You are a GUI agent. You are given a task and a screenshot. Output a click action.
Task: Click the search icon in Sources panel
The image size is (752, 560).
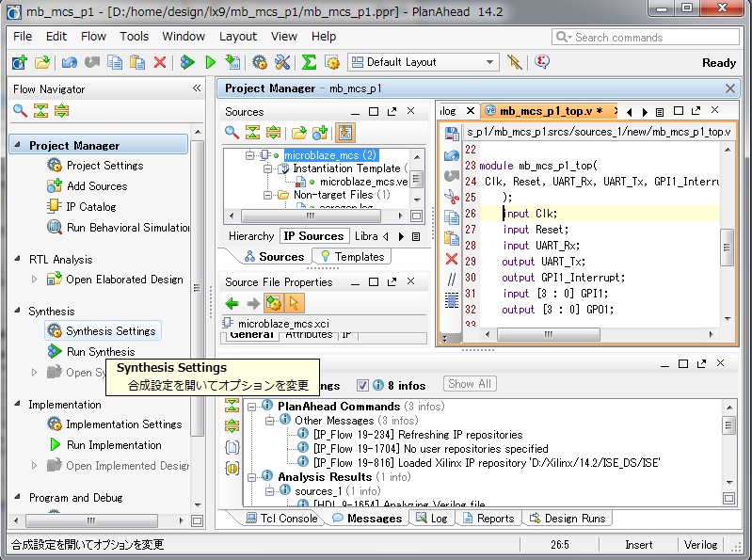point(232,133)
